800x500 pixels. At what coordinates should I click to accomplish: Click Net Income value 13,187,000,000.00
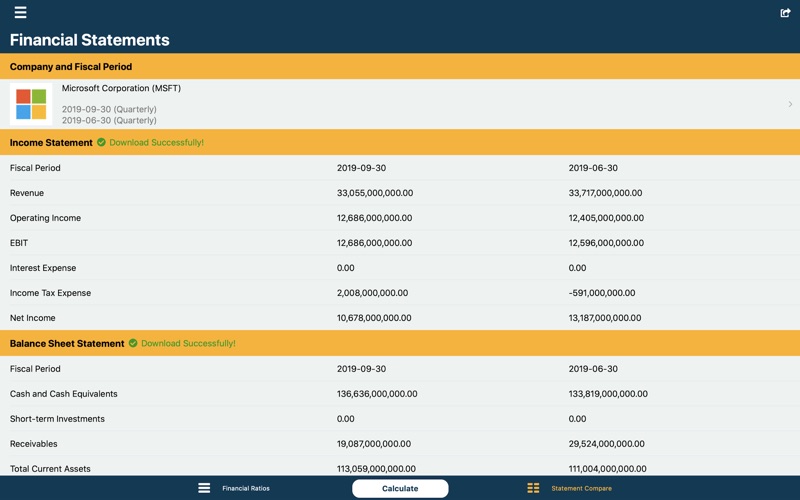(x=605, y=318)
